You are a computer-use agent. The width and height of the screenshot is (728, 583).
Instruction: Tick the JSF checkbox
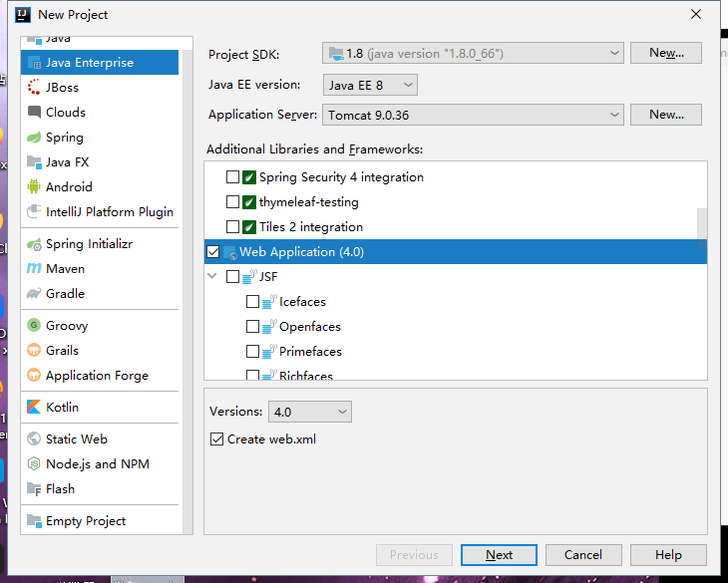[232, 277]
